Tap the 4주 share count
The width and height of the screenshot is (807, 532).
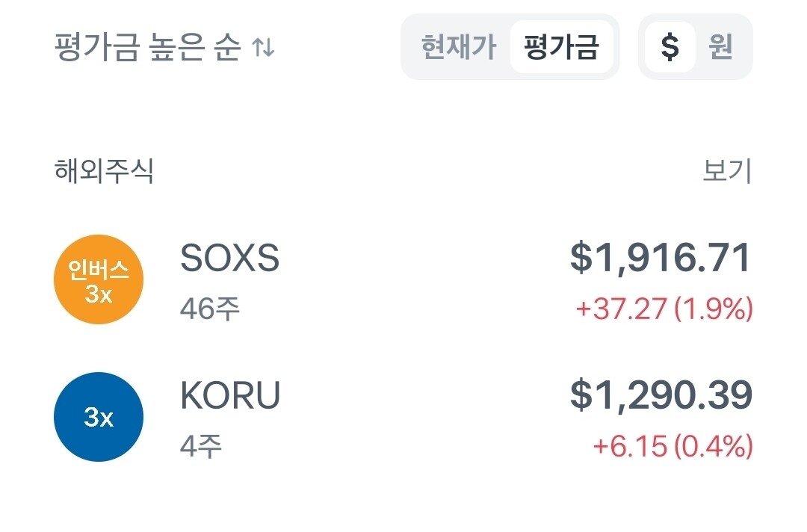click(x=201, y=446)
